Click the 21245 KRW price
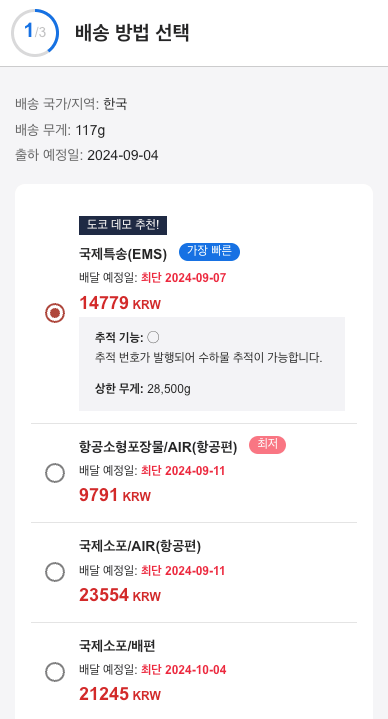Screen dimensions: 388x719 point(120,694)
